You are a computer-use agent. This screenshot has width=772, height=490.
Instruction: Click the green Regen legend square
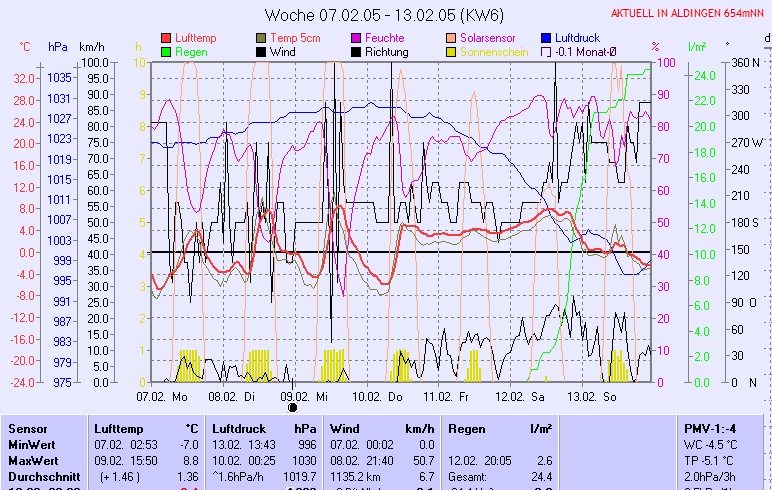tap(166, 51)
